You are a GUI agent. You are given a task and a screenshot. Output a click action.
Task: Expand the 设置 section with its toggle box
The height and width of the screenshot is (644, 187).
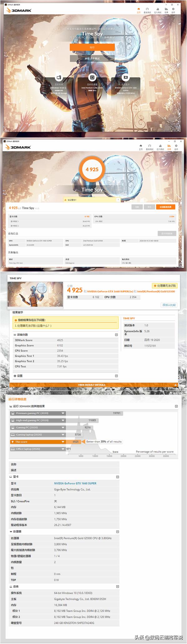tap(116, 376)
